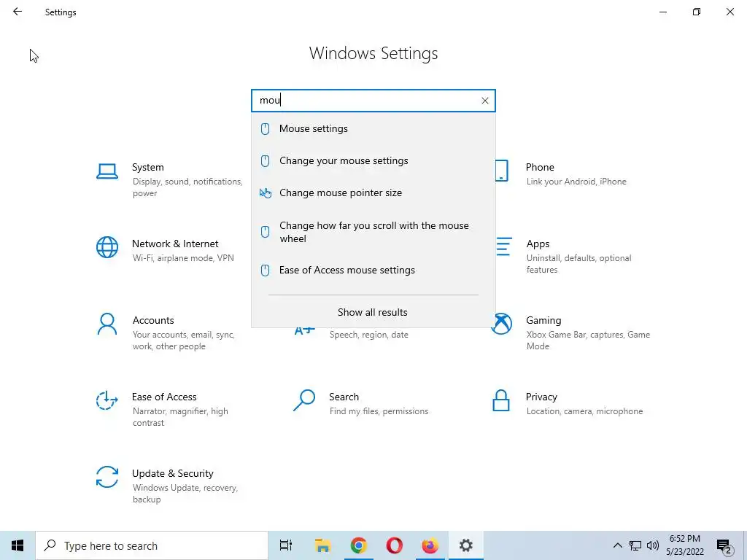This screenshot has height=560, width=747.
Task: Open the Update & Security arrows icon
Action: tap(107, 477)
